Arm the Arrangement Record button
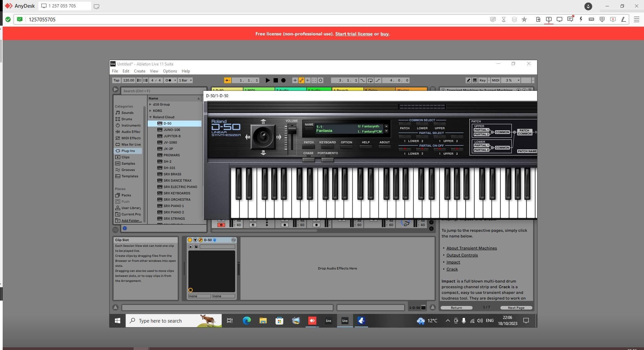This screenshot has height=350, width=644. click(283, 80)
